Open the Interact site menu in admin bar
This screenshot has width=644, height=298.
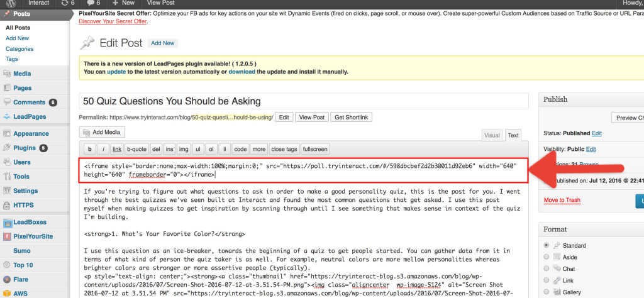38,3
